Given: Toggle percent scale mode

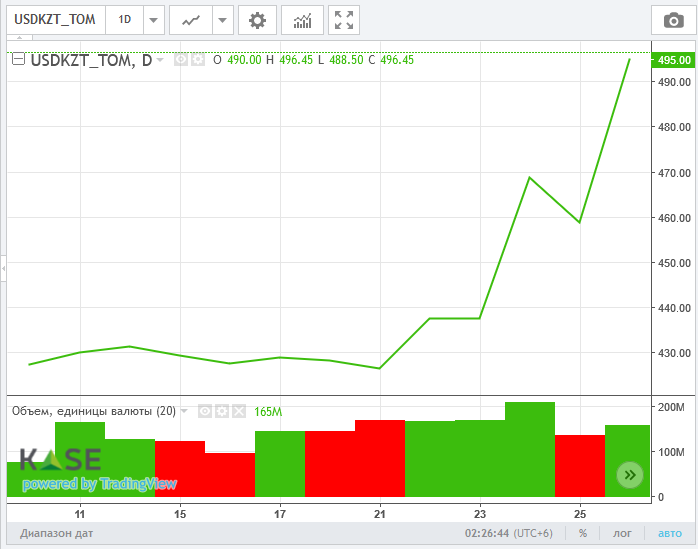Looking at the screenshot, I should coord(582,534).
